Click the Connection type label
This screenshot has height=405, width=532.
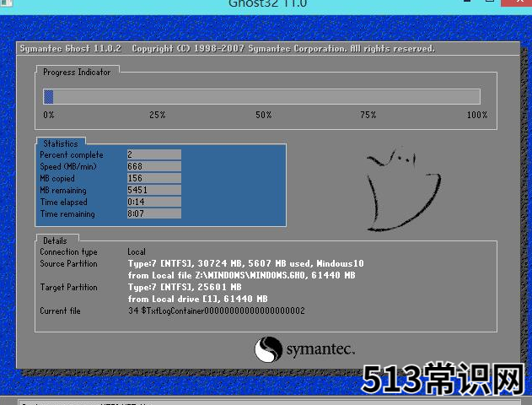[68, 252]
